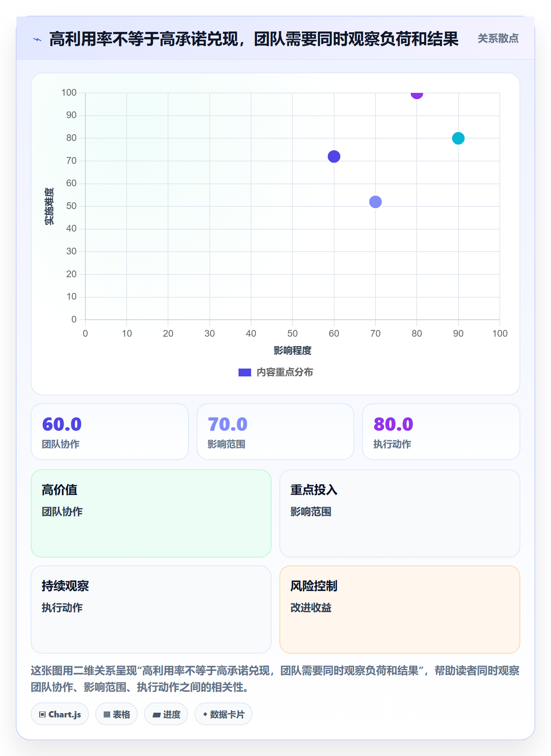551x756 pixels.
Task: Open the 80.0 执行动作 stat card
Action: (x=441, y=432)
